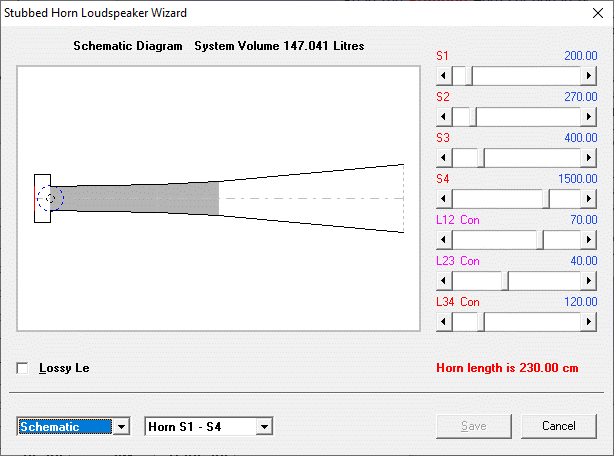The image size is (614, 456).
Task: Increase L12 with right scrollbar arrow
Action: [x=589, y=240]
